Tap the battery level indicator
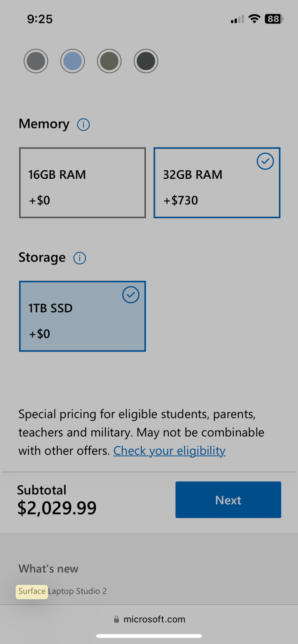Image resolution: width=298 pixels, height=644 pixels. pos(274,19)
